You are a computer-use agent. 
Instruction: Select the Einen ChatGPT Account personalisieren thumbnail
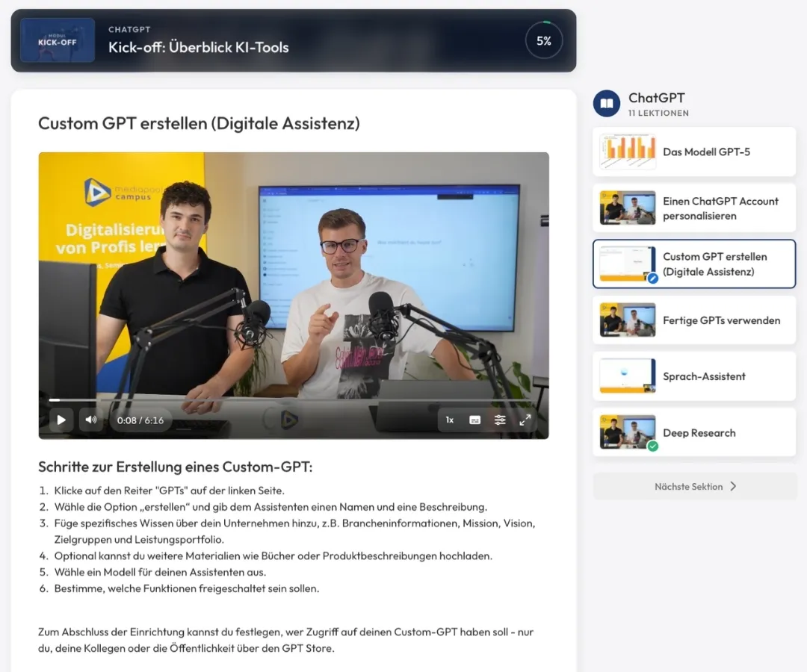click(x=628, y=208)
